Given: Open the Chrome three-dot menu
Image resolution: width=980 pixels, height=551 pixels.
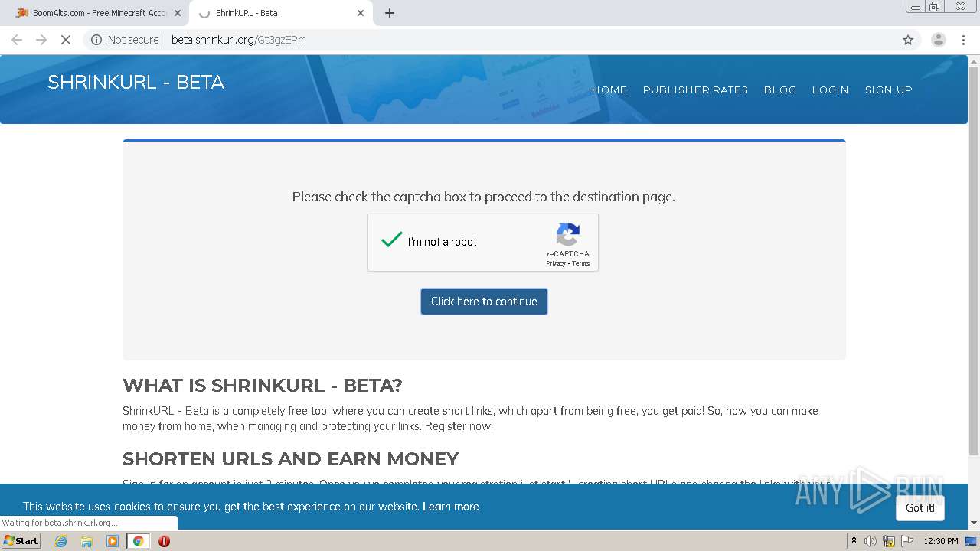Looking at the screenshot, I should click(x=963, y=40).
